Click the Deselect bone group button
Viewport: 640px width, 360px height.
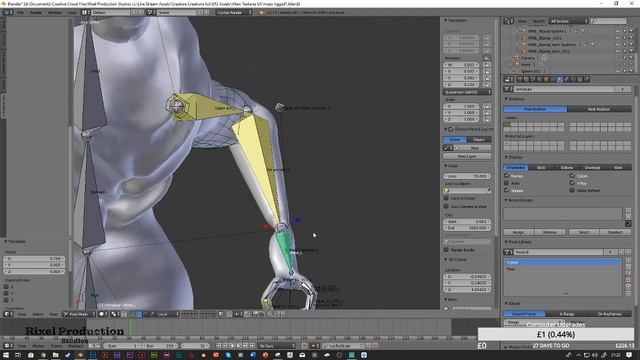click(615, 232)
